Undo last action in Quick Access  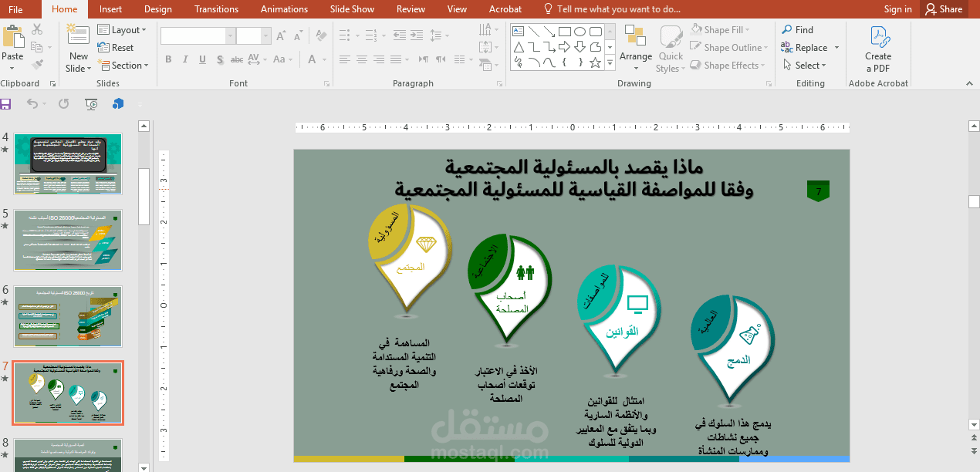point(32,103)
